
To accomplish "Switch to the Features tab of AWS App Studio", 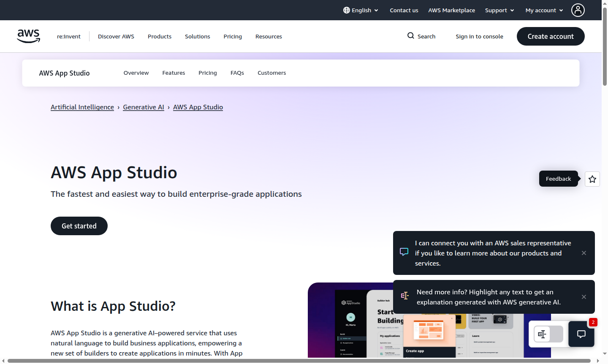I will pyautogui.click(x=174, y=73).
